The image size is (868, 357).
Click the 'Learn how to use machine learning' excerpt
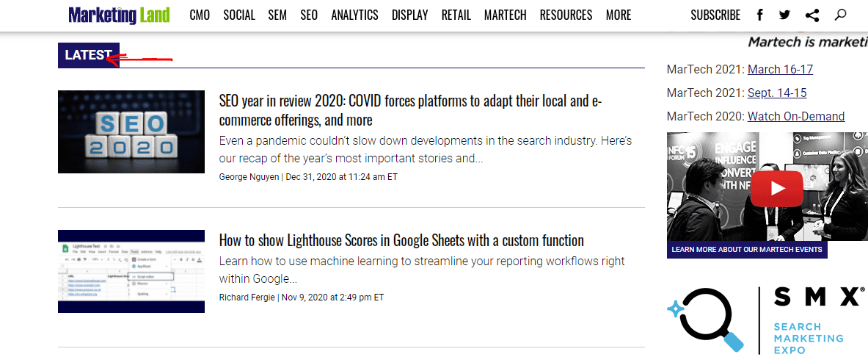tap(422, 270)
